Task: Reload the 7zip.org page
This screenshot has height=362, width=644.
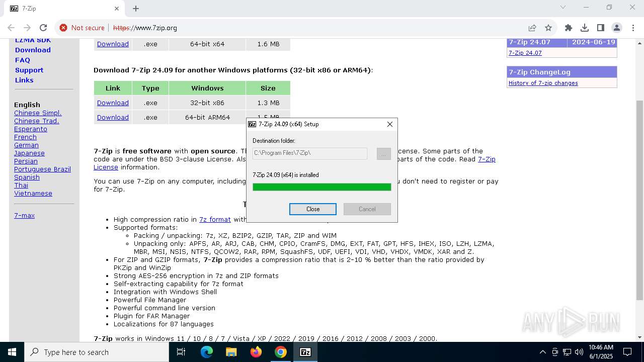Action: 43,28
